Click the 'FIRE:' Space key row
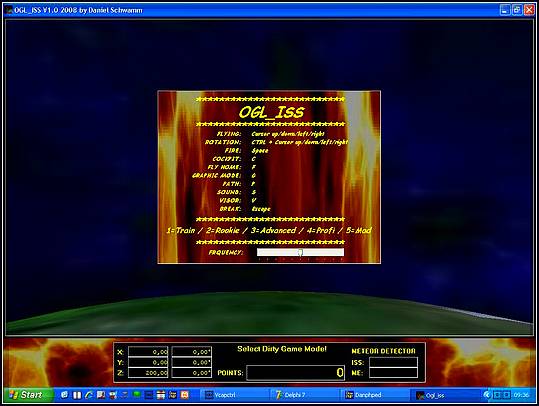This screenshot has height=406, width=539. [x=246, y=151]
